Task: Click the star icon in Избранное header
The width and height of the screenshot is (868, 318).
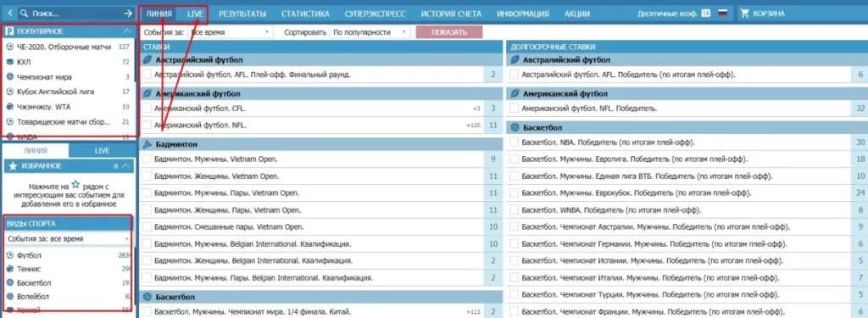Action: point(14,166)
